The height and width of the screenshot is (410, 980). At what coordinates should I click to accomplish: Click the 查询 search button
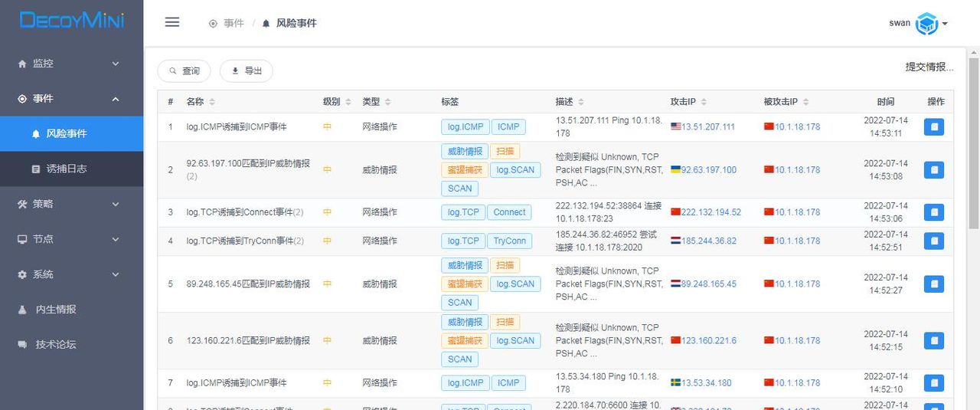(x=184, y=71)
